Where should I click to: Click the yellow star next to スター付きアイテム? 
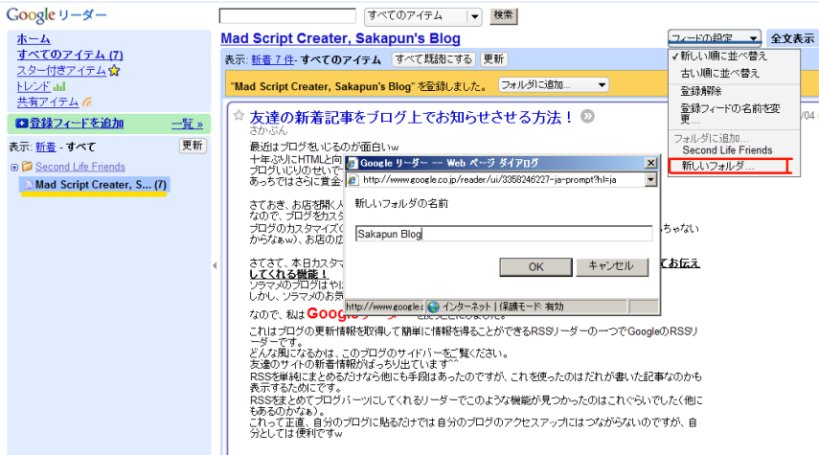pos(114,71)
